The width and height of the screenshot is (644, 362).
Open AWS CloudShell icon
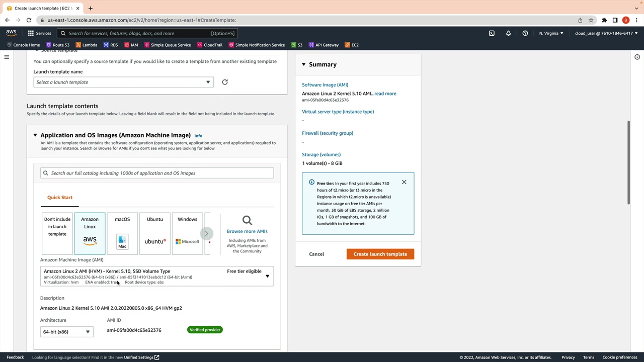(492, 33)
